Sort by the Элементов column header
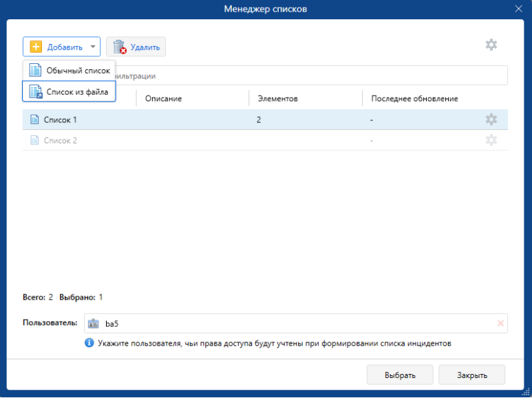 tap(277, 98)
